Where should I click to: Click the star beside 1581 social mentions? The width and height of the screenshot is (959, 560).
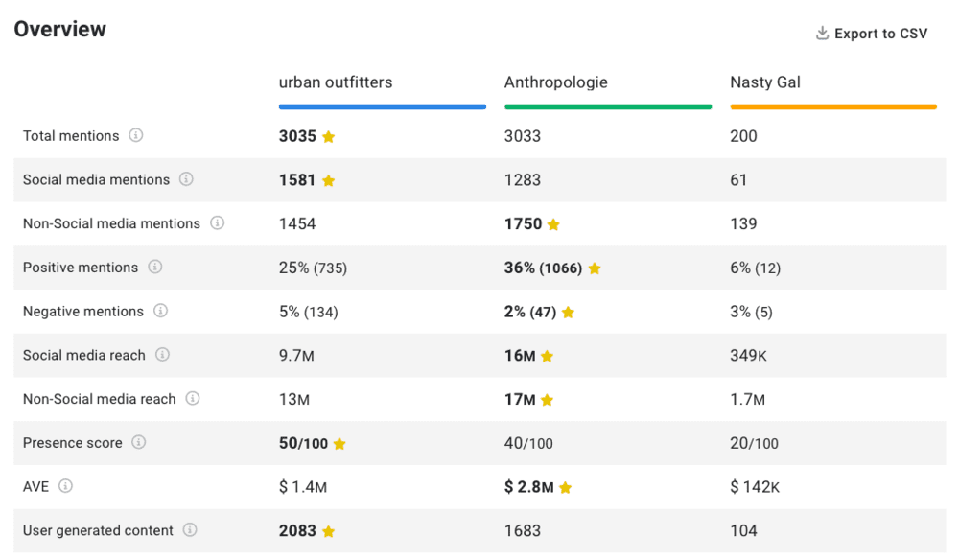(x=328, y=180)
